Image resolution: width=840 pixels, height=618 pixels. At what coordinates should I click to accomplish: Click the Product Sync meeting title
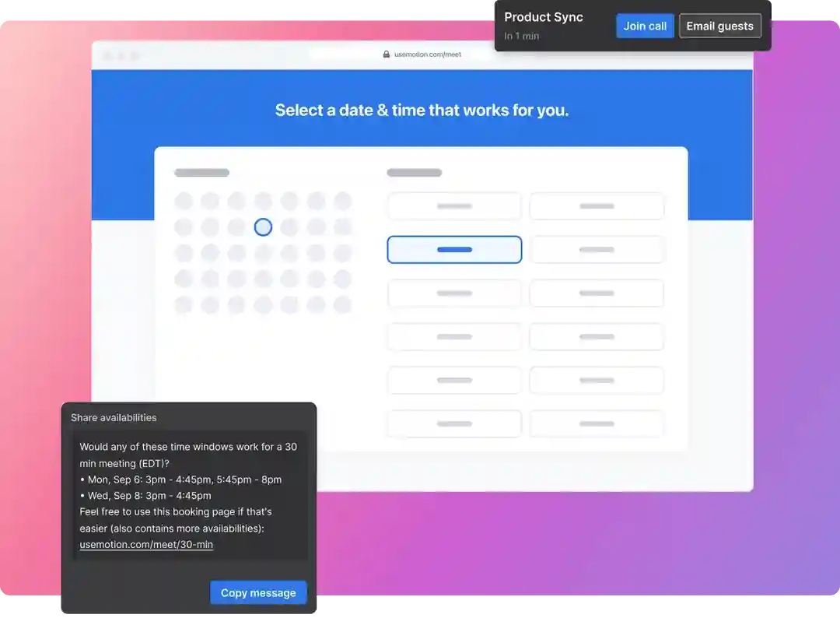click(x=543, y=17)
